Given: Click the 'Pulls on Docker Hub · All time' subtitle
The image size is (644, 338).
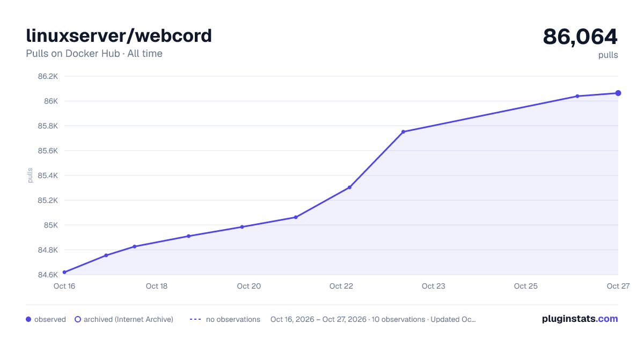Looking at the screenshot, I should (x=94, y=54).
